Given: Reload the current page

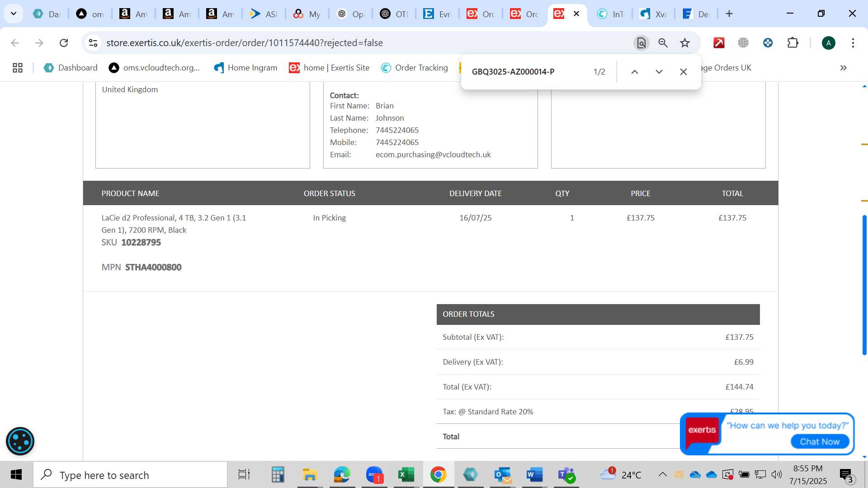Looking at the screenshot, I should click(64, 43).
